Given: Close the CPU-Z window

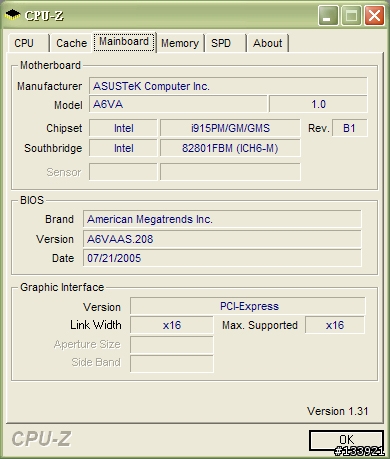Looking at the screenshot, I should (374, 15).
